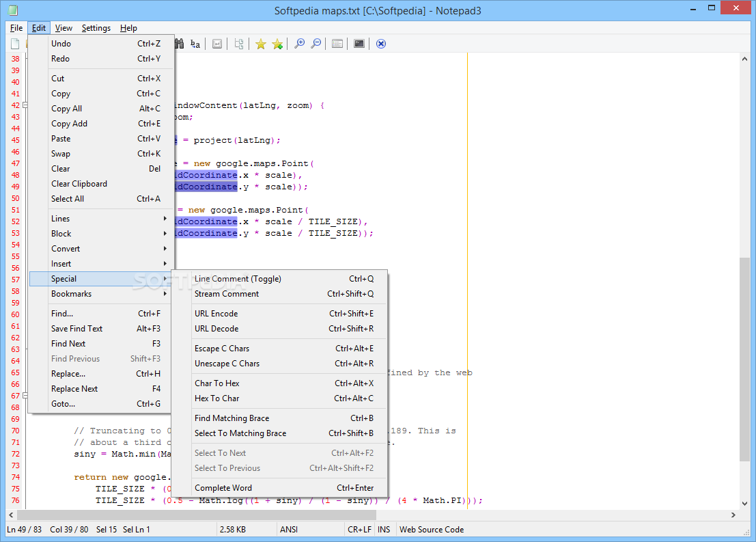Image resolution: width=756 pixels, height=542 pixels.
Task: Select URL Decode in Special submenu
Action: click(x=279, y=329)
